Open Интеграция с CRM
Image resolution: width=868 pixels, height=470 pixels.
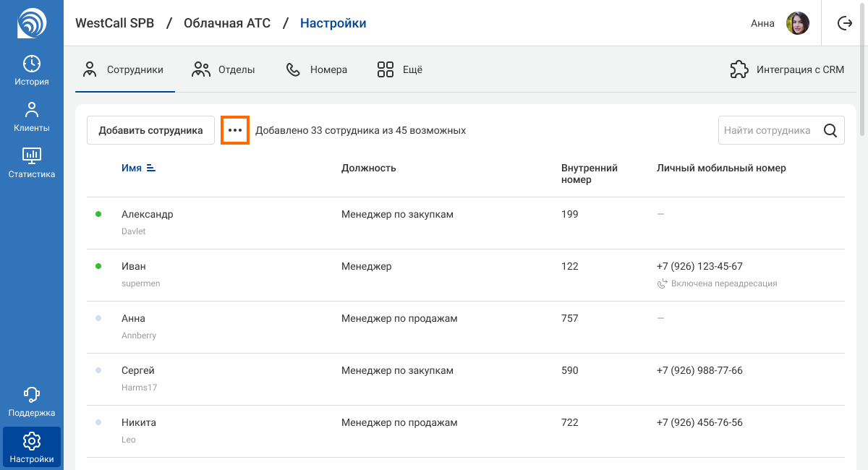tap(787, 70)
